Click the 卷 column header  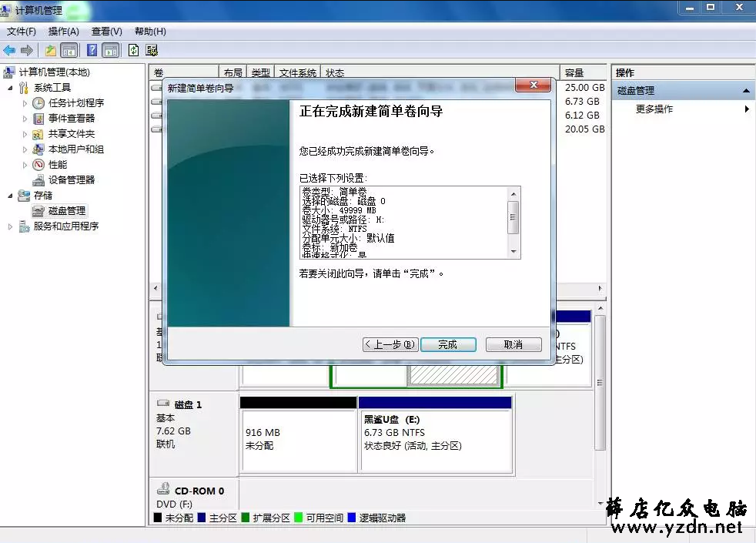tap(184, 73)
